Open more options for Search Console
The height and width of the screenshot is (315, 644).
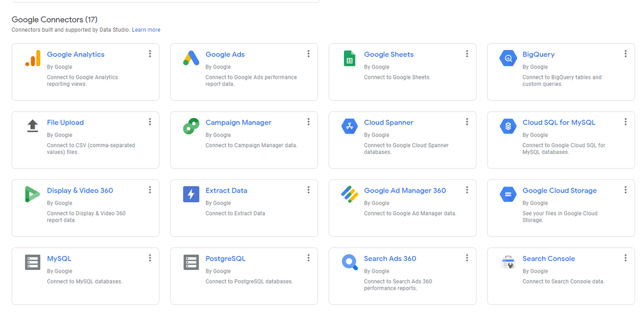[x=625, y=258]
